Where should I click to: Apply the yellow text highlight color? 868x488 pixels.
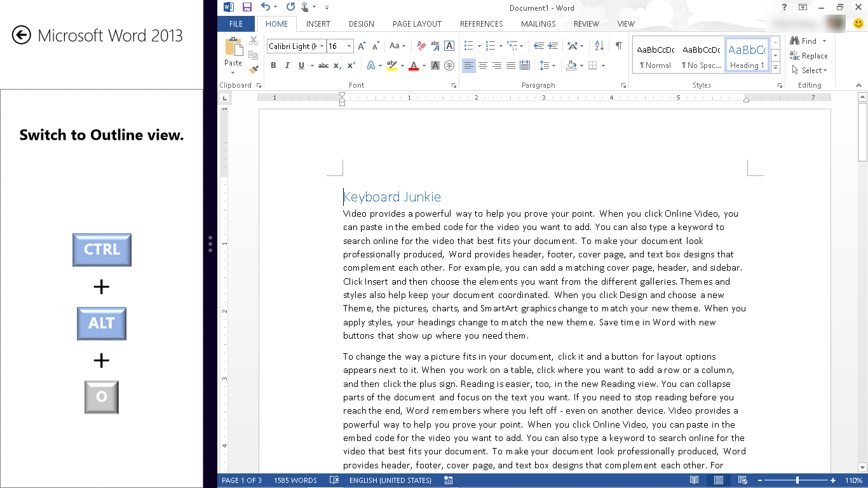click(x=391, y=65)
